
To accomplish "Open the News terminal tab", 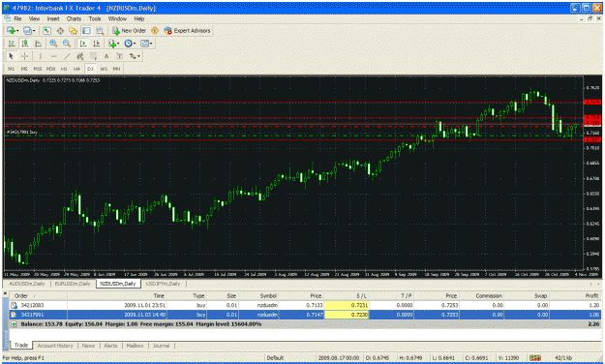I will (x=88, y=346).
